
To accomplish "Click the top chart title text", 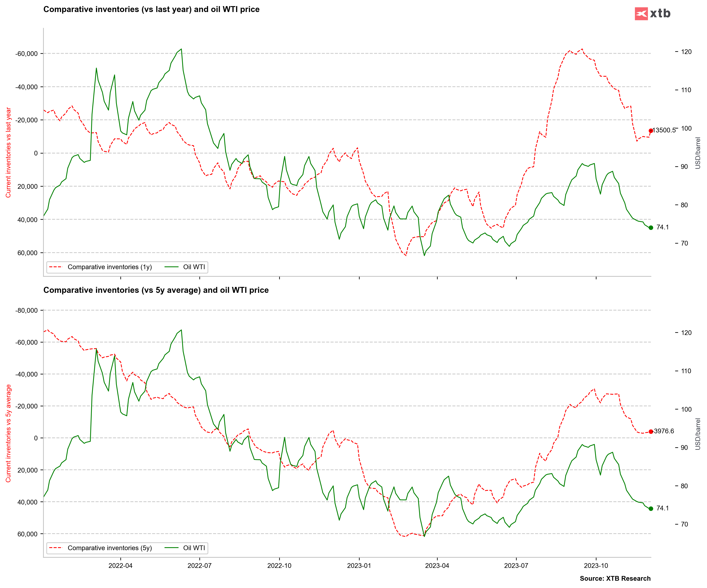I will point(151,9).
